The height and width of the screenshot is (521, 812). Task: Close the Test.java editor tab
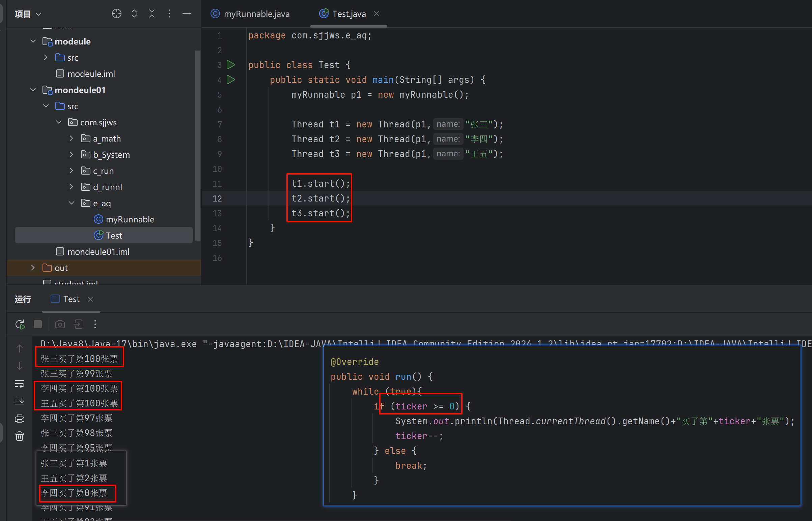[x=376, y=14]
